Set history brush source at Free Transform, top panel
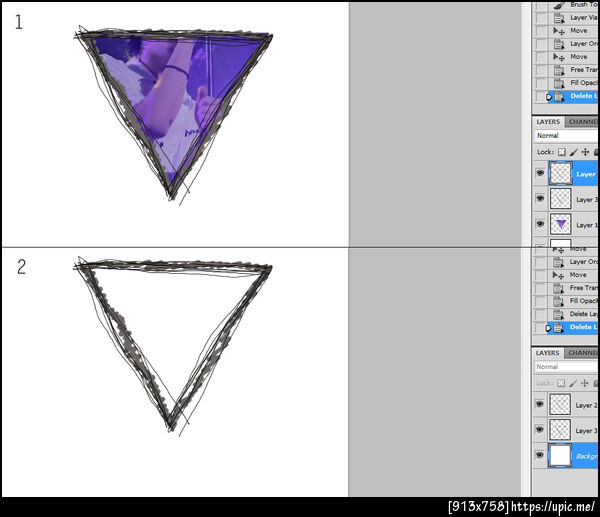Viewport: 600px width, 517px height. pos(541,70)
